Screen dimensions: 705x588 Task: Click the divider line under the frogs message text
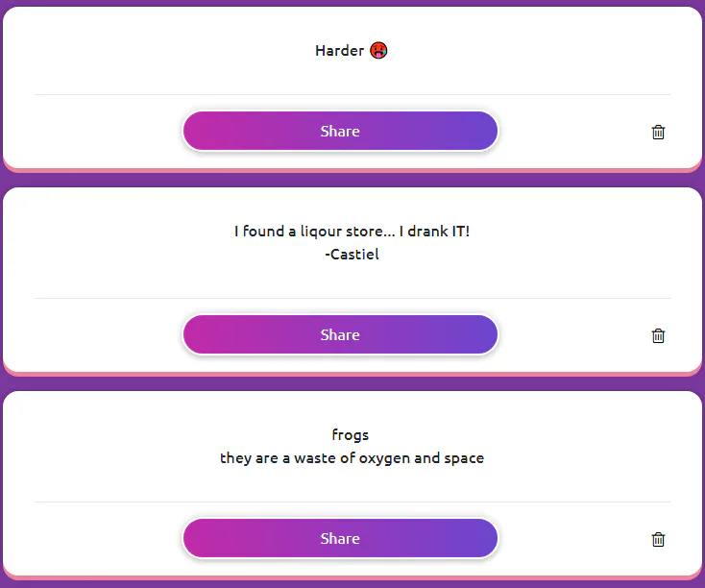pos(352,502)
